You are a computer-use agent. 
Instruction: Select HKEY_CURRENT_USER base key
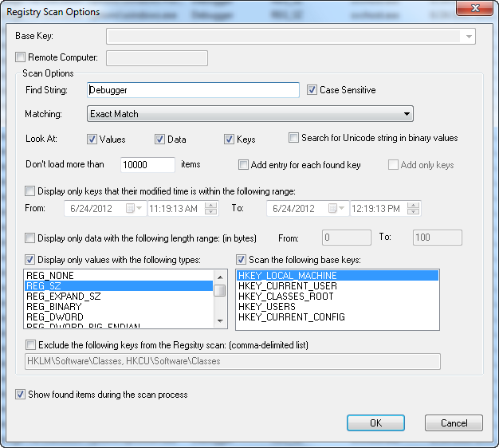[x=287, y=286]
